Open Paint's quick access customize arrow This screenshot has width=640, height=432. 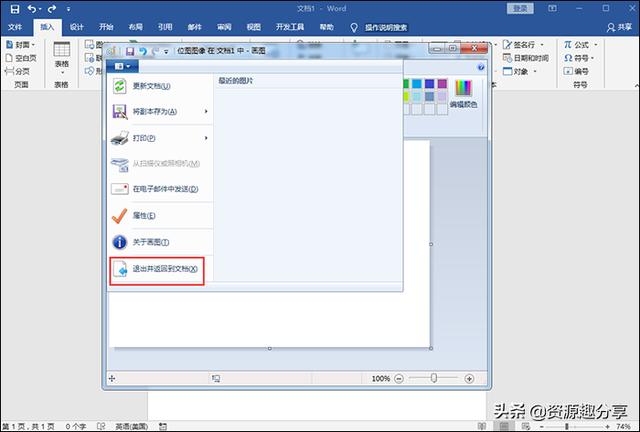tap(166, 51)
